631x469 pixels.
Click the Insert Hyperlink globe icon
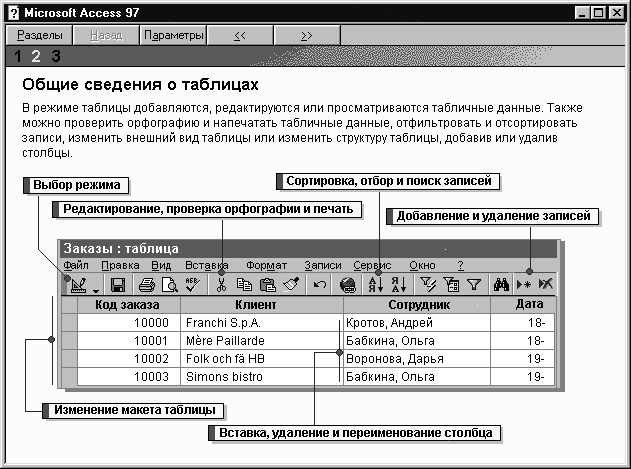point(348,285)
